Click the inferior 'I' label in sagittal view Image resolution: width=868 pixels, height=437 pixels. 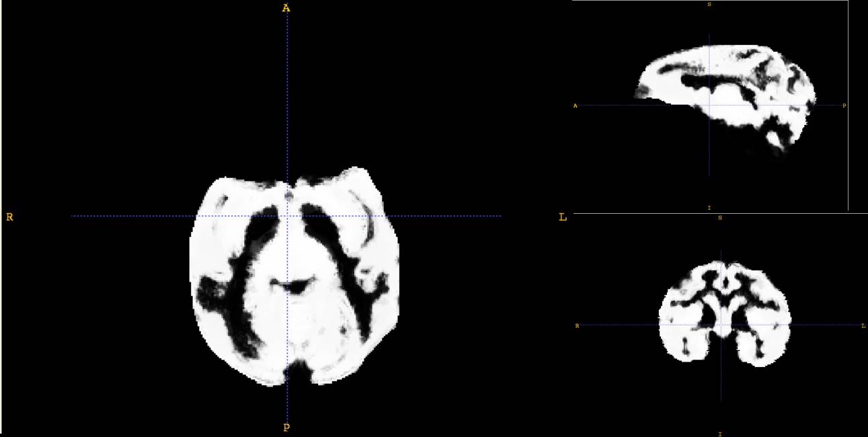(x=709, y=208)
